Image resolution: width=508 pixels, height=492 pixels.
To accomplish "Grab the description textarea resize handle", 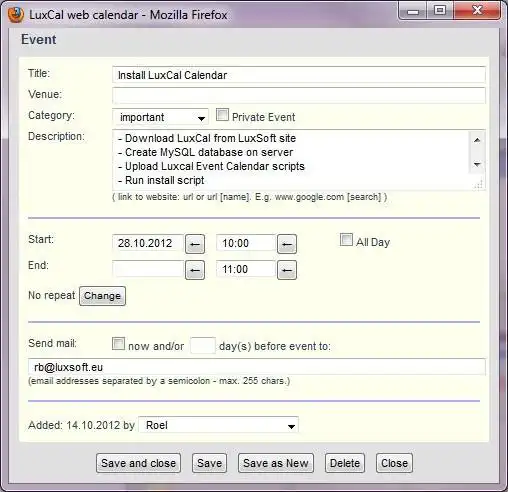I will coord(478,185).
